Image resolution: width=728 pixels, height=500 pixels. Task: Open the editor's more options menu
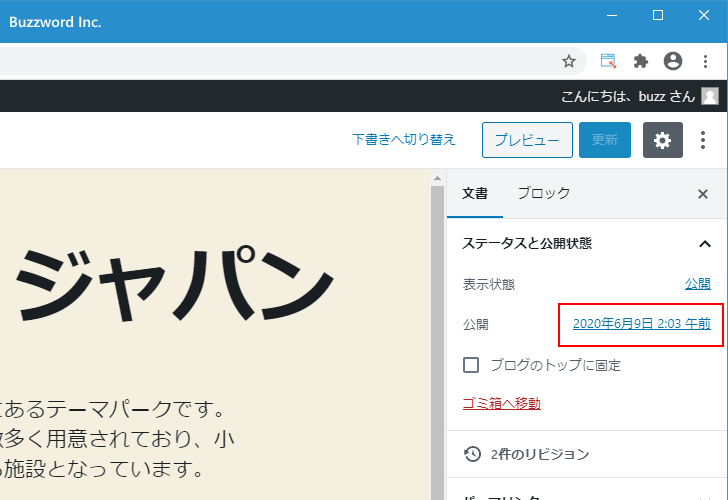(x=703, y=140)
